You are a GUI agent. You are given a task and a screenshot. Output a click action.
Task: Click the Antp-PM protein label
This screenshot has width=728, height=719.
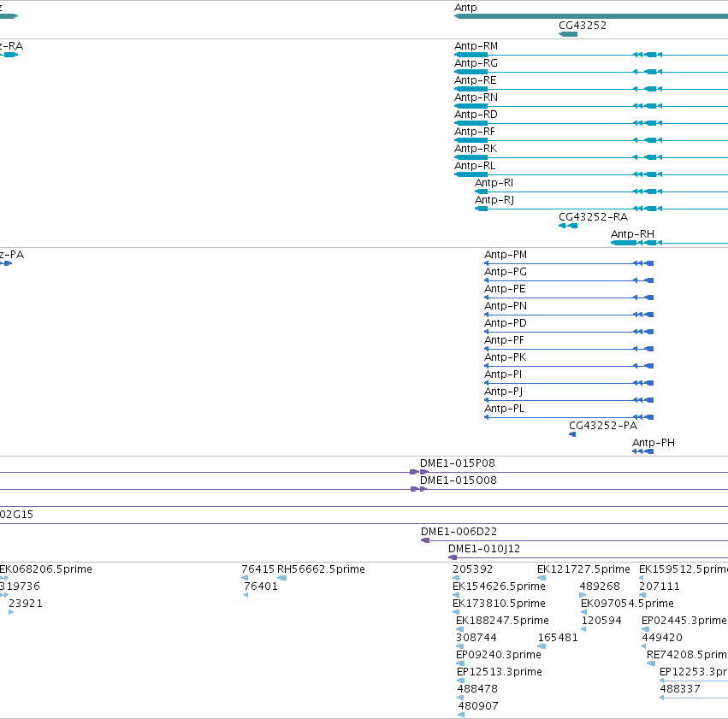click(x=506, y=255)
